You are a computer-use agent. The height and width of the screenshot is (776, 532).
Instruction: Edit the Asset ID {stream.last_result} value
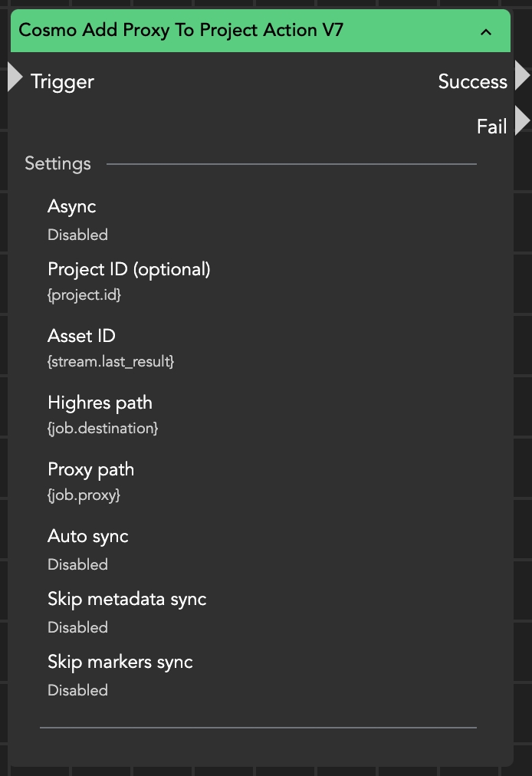110,360
